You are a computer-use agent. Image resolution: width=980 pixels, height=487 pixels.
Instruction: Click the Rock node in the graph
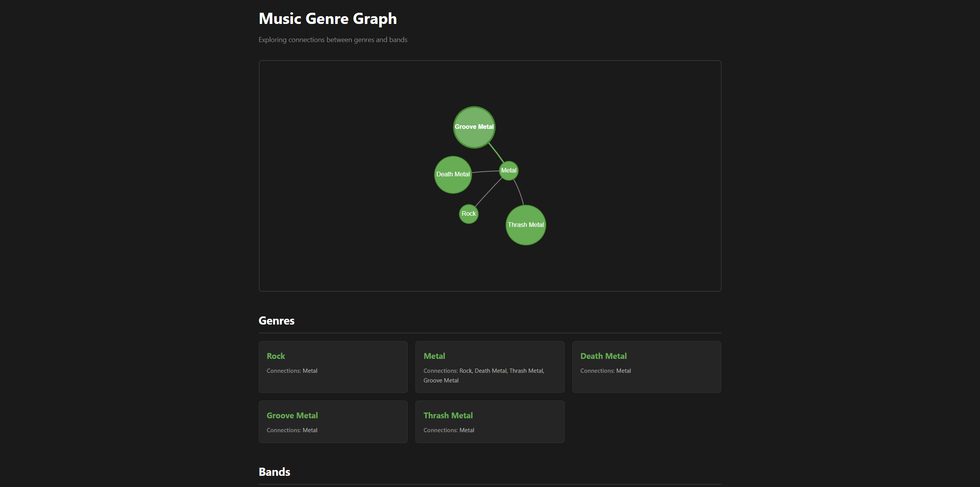(x=468, y=213)
